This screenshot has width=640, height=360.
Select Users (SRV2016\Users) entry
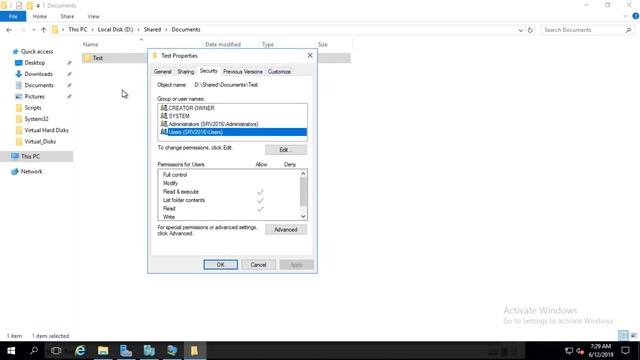[233, 132]
